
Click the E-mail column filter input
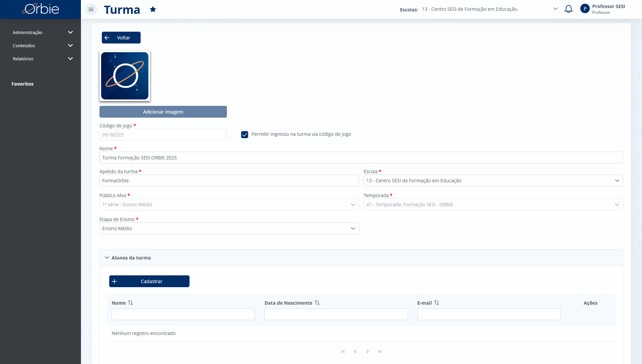[489, 314]
